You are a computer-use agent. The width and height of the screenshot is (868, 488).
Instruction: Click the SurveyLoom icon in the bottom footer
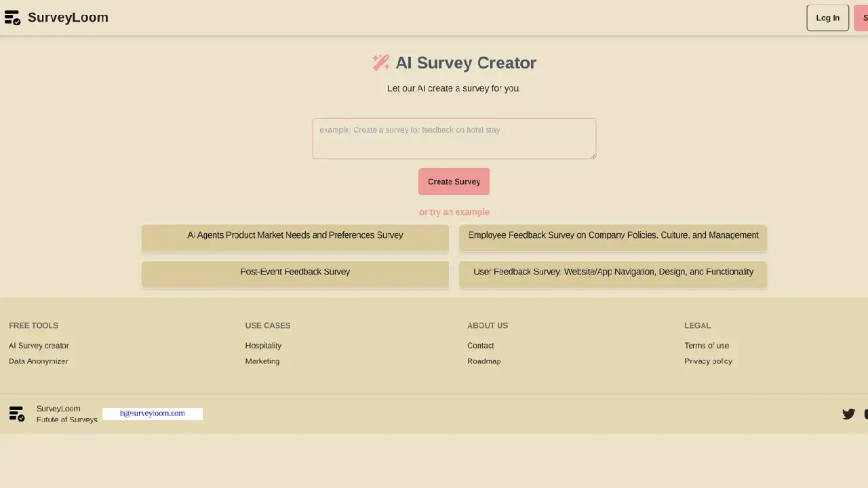(16, 413)
